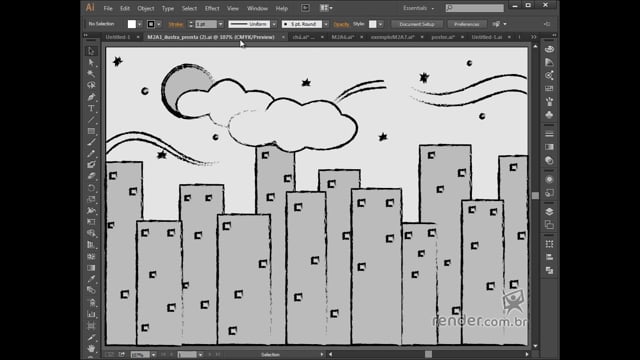Select the Selection tool arrow

pos(91,51)
